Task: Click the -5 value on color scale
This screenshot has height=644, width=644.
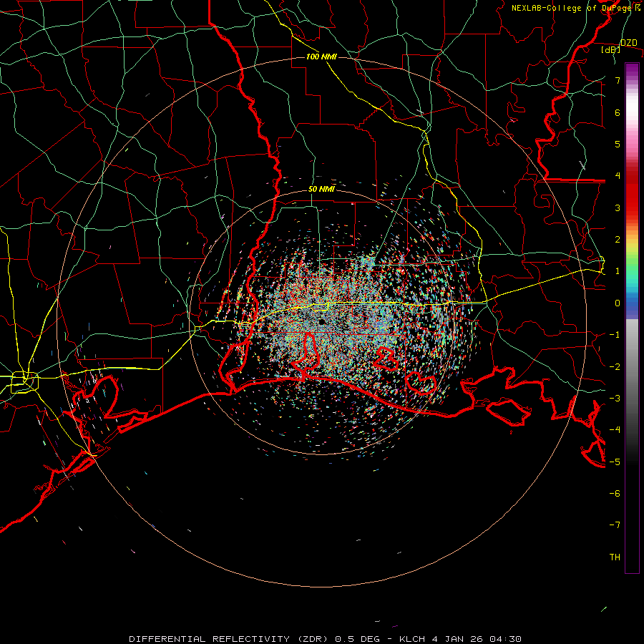Action: tap(615, 462)
